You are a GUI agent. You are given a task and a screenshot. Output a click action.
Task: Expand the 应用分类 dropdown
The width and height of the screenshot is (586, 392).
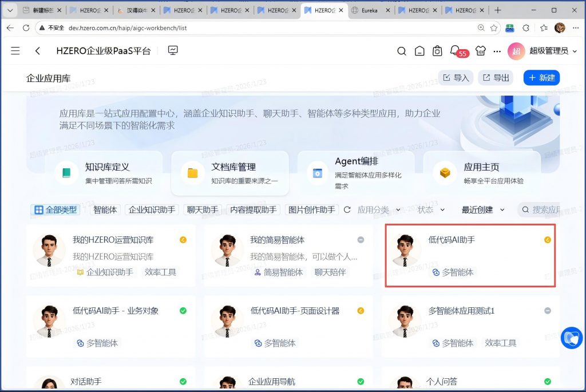point(378,210)
